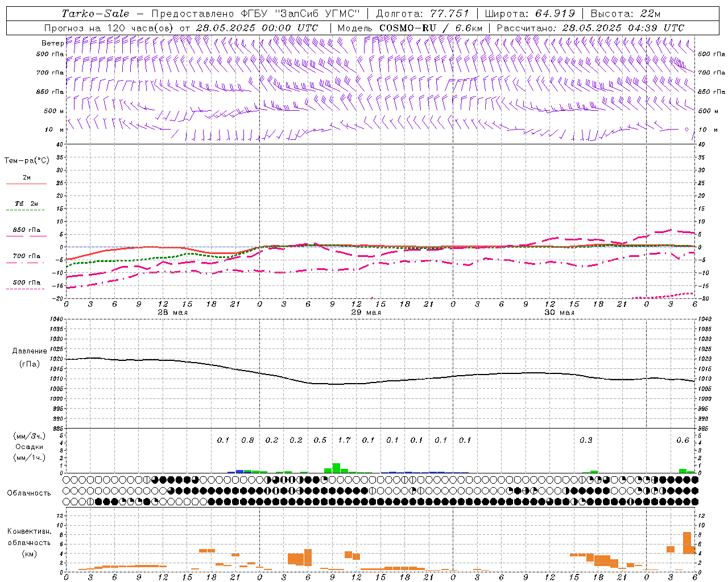Click the 'Давление' pressure panel label

point(30,351)
